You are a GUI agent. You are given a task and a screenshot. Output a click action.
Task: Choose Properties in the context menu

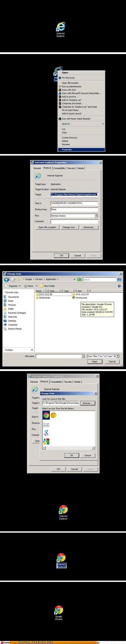click(81, 150)
